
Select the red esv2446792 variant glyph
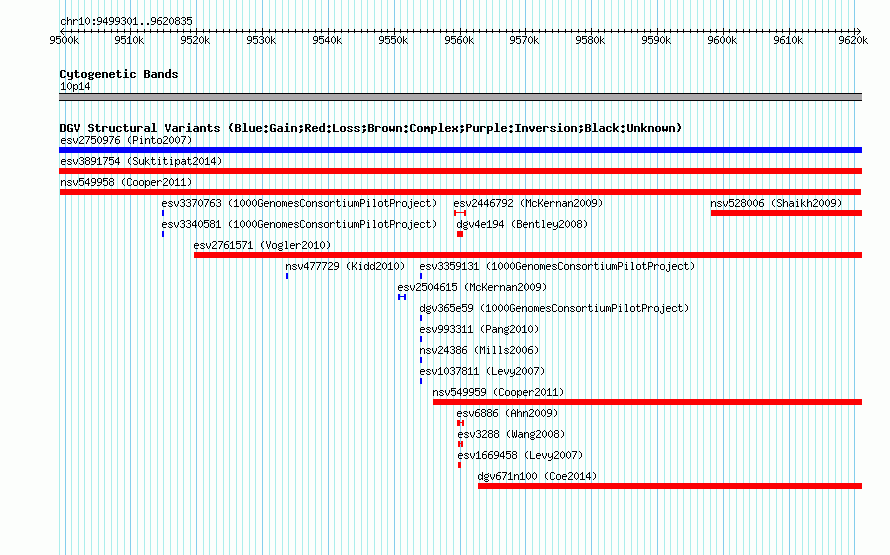click(460, 213)
